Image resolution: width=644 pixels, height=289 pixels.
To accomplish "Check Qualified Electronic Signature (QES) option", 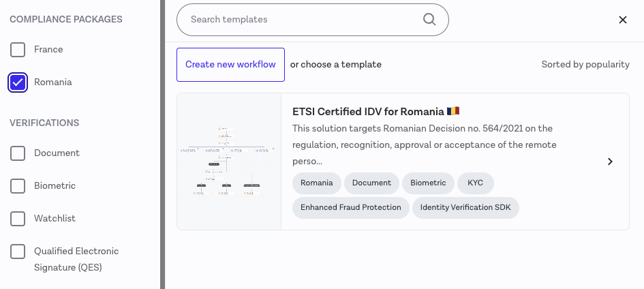I will click(18, 252).
